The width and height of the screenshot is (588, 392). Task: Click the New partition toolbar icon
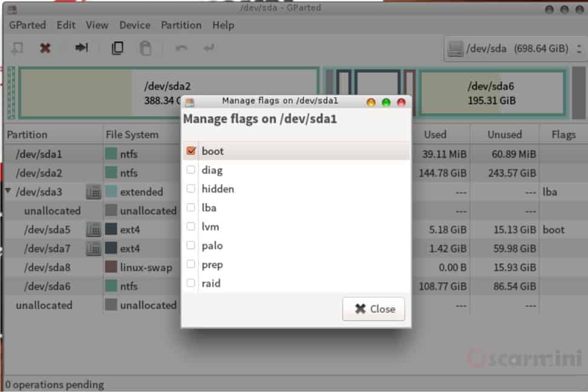click(18, 48)
